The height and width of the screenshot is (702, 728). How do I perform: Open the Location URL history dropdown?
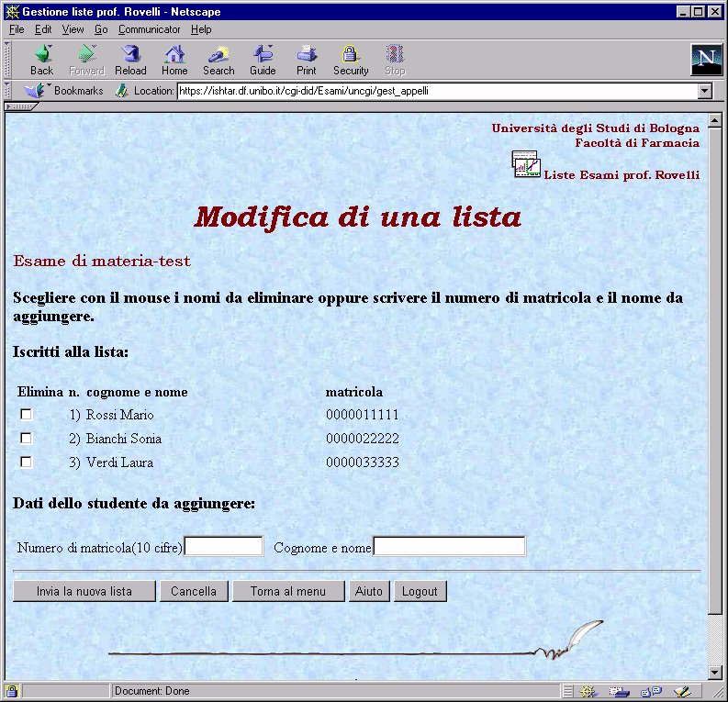tap(705, 91)
